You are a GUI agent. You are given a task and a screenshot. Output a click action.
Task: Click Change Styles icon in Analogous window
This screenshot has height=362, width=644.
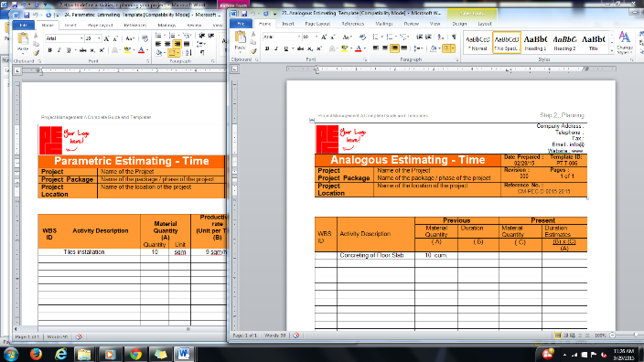point(624,43)
